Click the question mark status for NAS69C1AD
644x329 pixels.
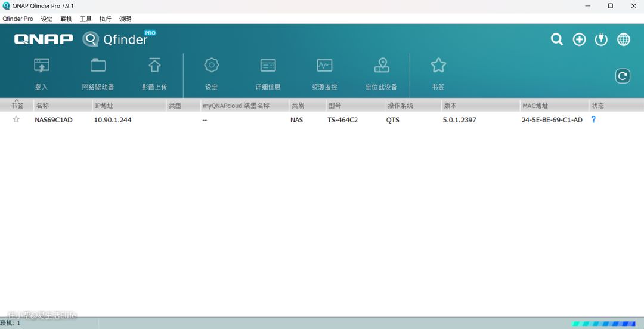tap(593, 119)
